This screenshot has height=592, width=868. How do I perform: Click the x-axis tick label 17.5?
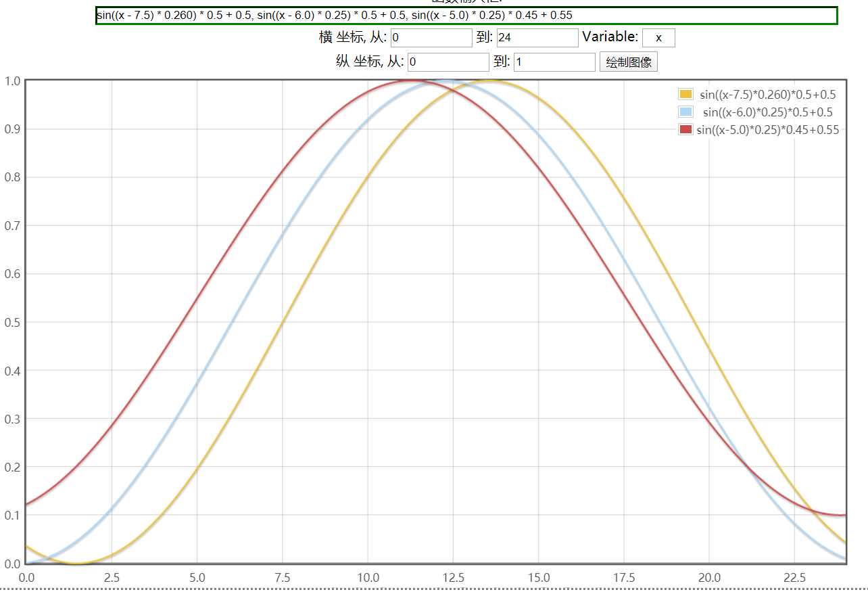pos(624,578)
